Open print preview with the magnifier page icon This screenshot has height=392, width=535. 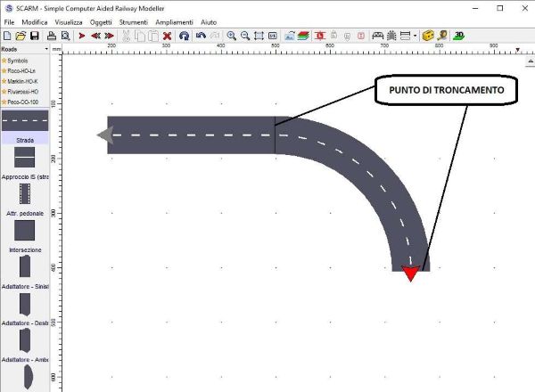point(65,36)
